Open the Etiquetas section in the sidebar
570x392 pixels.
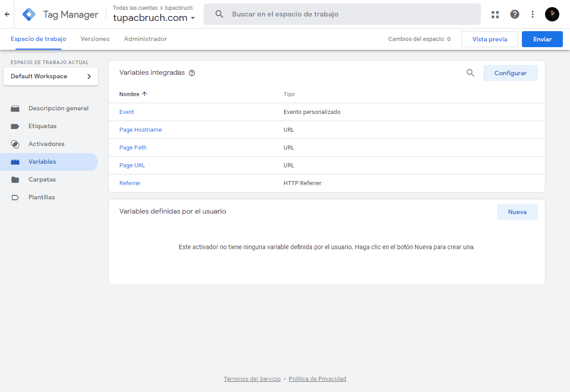[x=43, y=126]
